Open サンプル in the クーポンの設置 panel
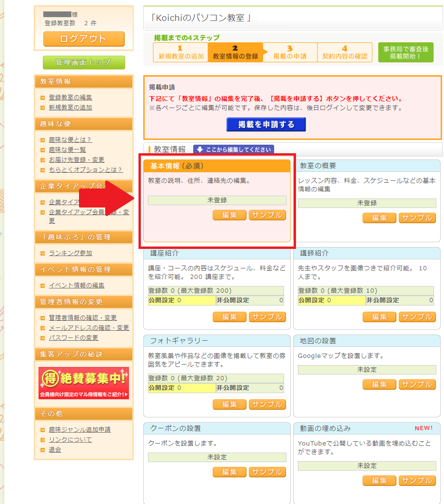 267,472
